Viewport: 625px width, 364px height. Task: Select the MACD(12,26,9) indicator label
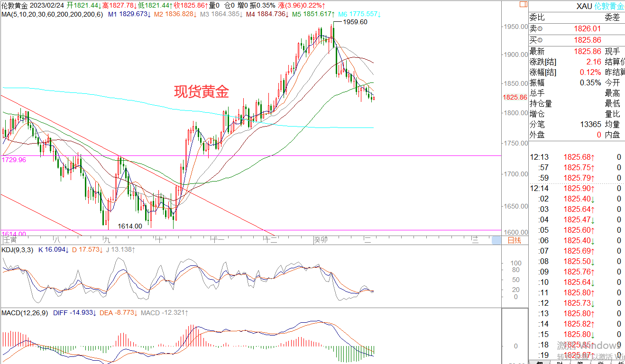tap(24, 313)
